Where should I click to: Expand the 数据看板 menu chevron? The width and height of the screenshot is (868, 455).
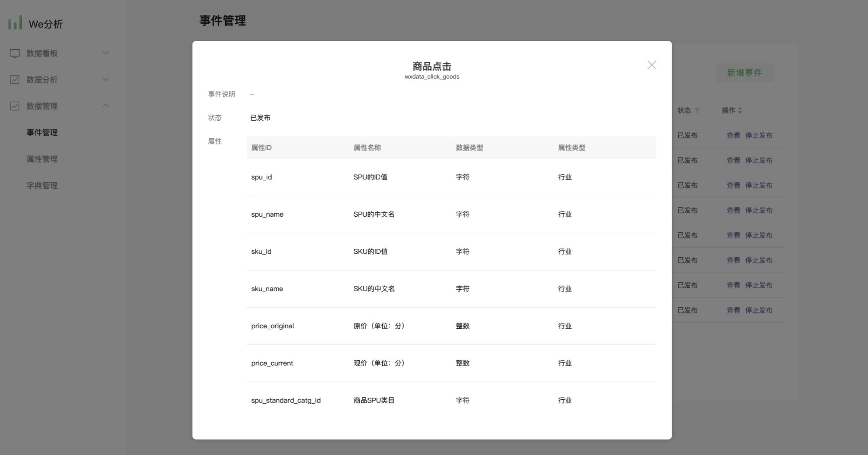[x=106, y=53]
